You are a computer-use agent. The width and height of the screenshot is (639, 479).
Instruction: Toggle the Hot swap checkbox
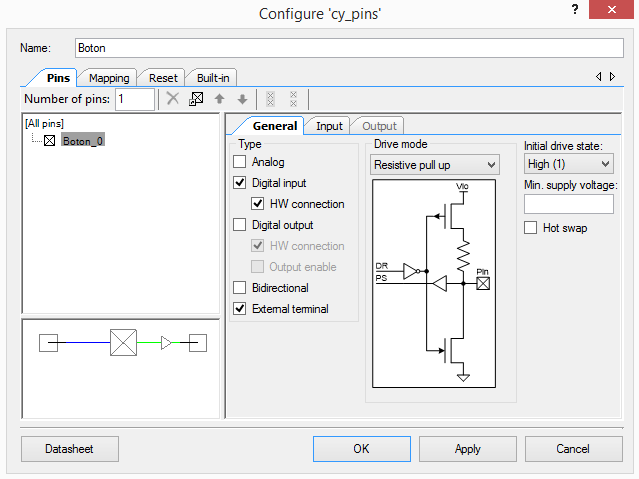(531, 228)
